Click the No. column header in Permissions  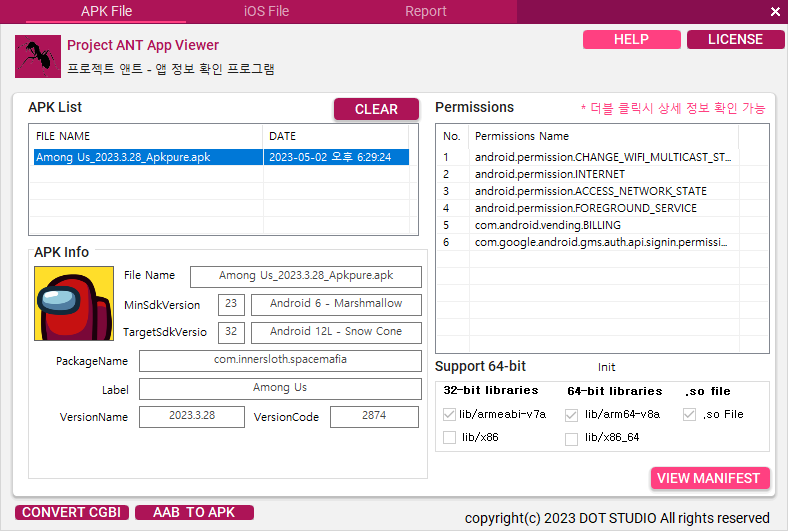[x=452, y=136]
